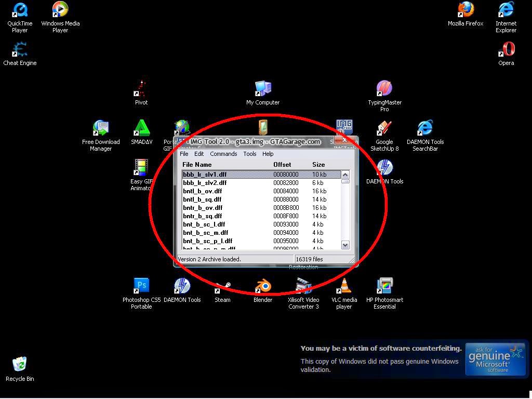This screenshot has height=399, width=532.
Task: Open Free Download Manager icon
Action: [101, 136]
